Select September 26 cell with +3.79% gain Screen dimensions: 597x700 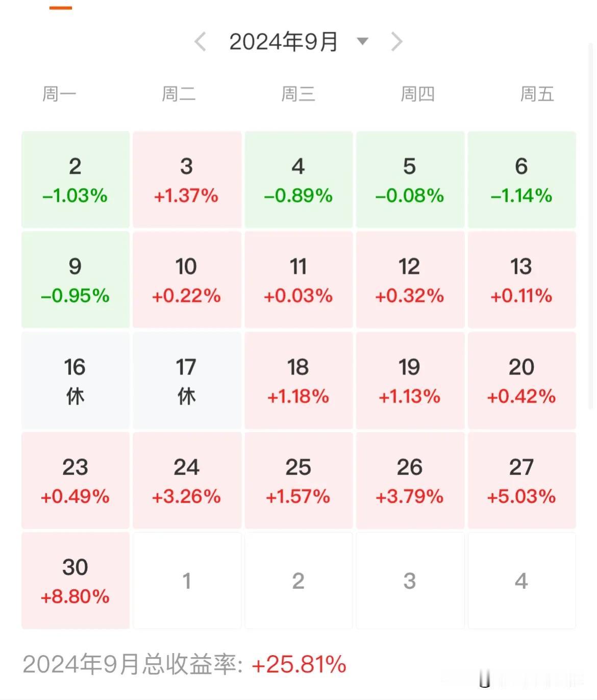point(410,481)
